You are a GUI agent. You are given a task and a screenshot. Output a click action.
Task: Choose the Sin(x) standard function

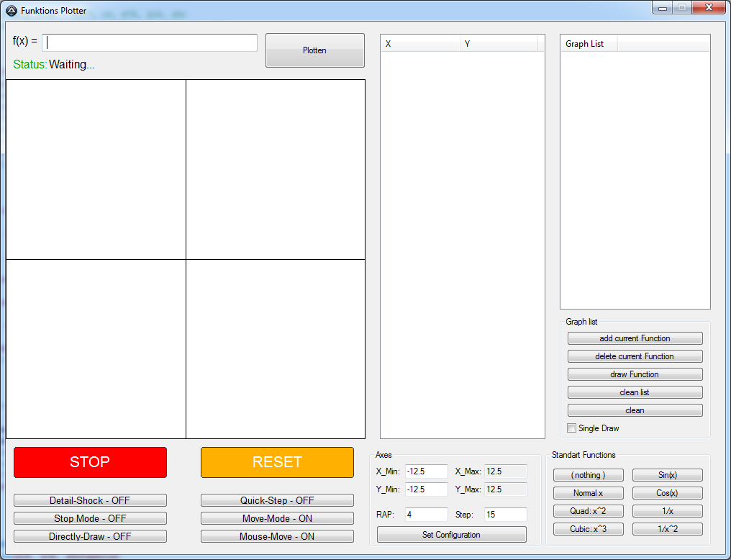667,475
